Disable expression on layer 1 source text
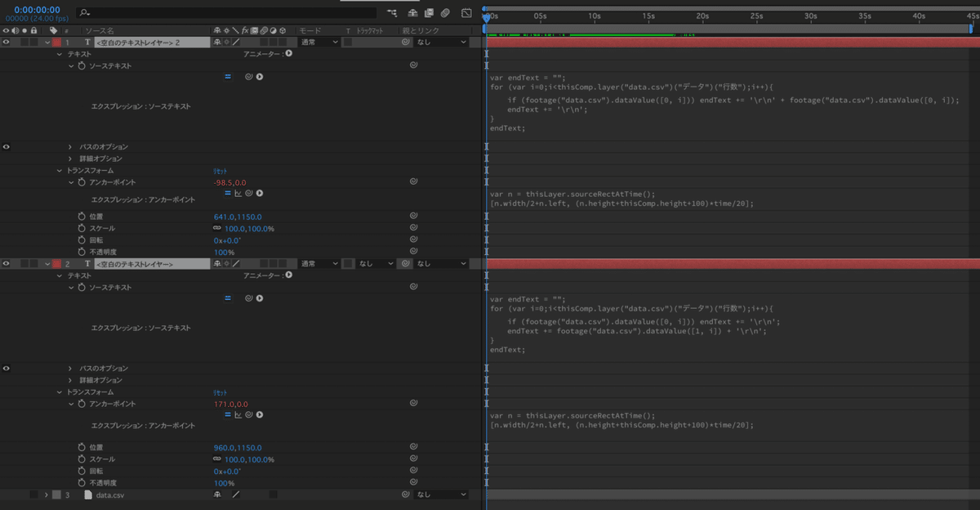980x510 pixels. click(x=228, y=77)
